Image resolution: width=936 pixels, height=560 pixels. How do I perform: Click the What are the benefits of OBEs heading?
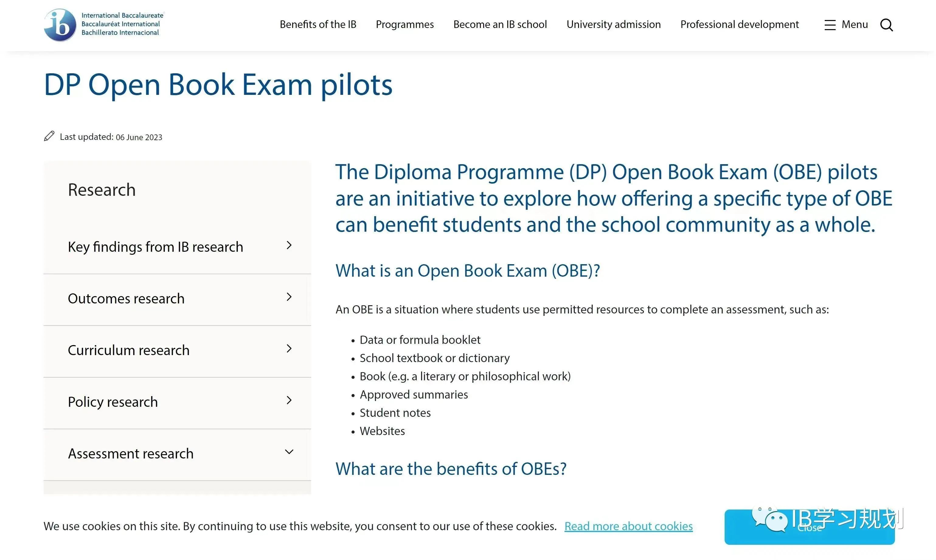pos(451,469)
